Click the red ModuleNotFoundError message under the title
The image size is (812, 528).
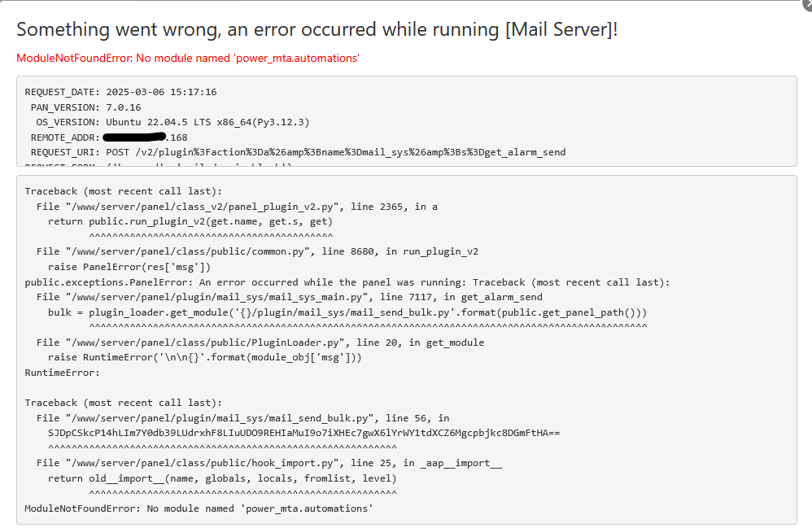pos(188,58)
